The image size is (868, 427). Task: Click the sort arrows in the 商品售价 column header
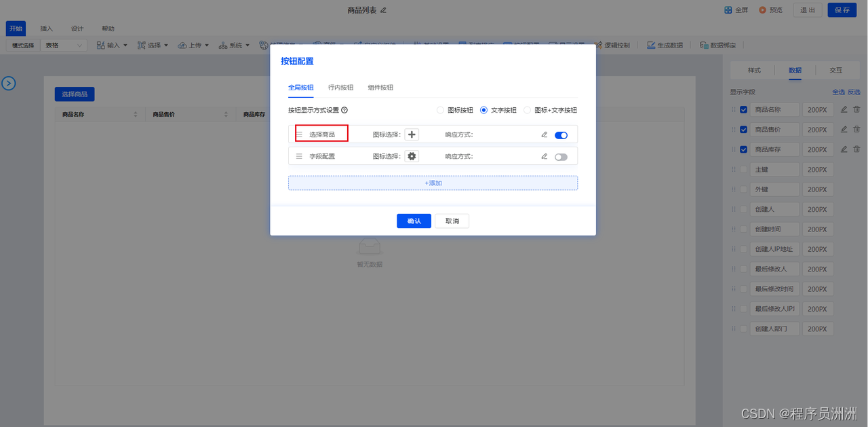click(x=226, y=115)
